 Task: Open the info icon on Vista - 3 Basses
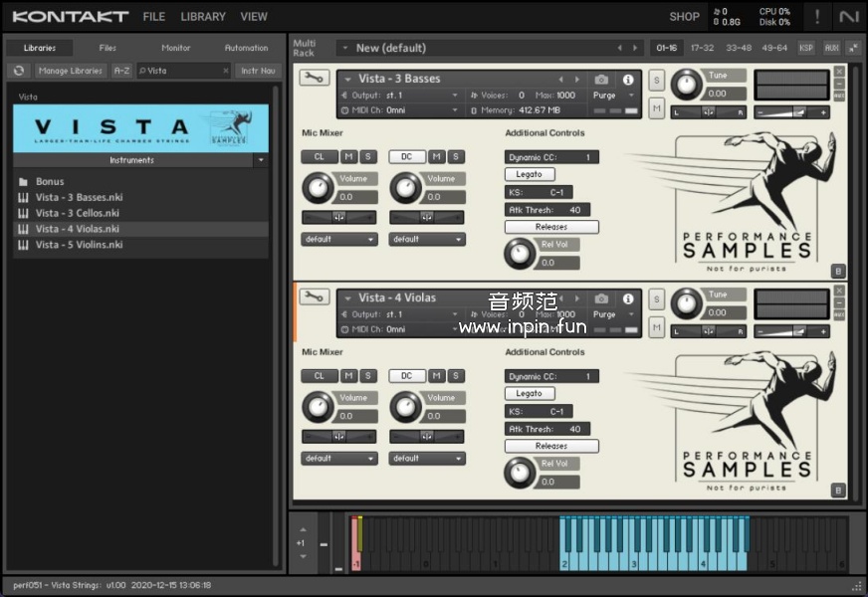coord(628,80)
